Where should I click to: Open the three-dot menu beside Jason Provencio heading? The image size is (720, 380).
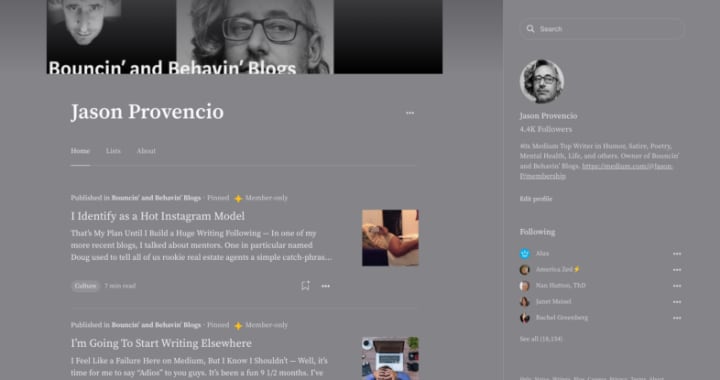(x=410, y=113)
